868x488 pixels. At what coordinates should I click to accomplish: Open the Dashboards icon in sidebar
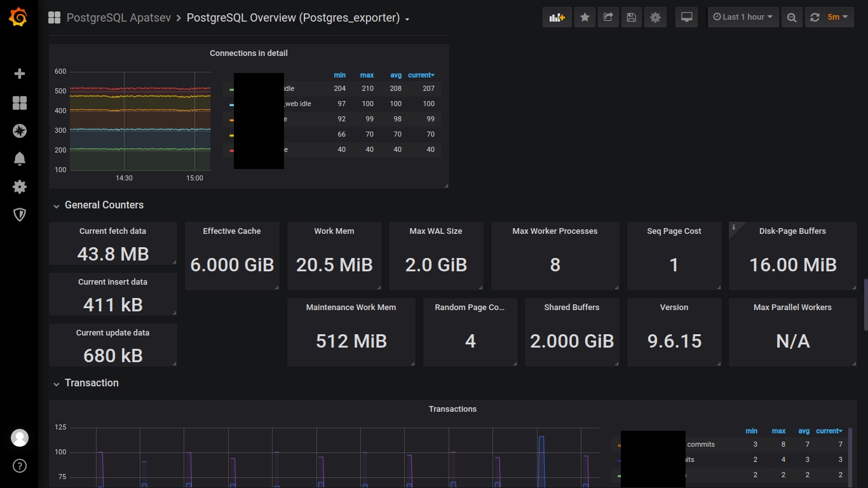pos(20,103)
